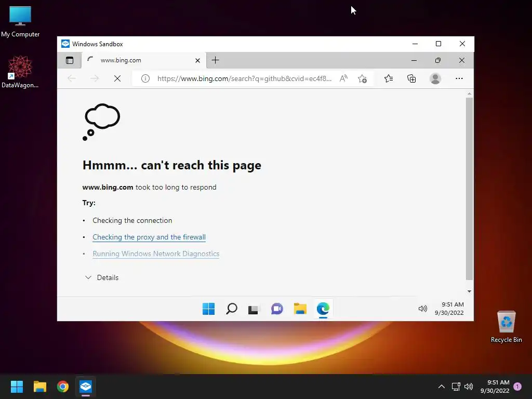The width and height of the screenshot is (532, 399).
Task: Open a new tab in Edge
Action: [x=215, y=60]
